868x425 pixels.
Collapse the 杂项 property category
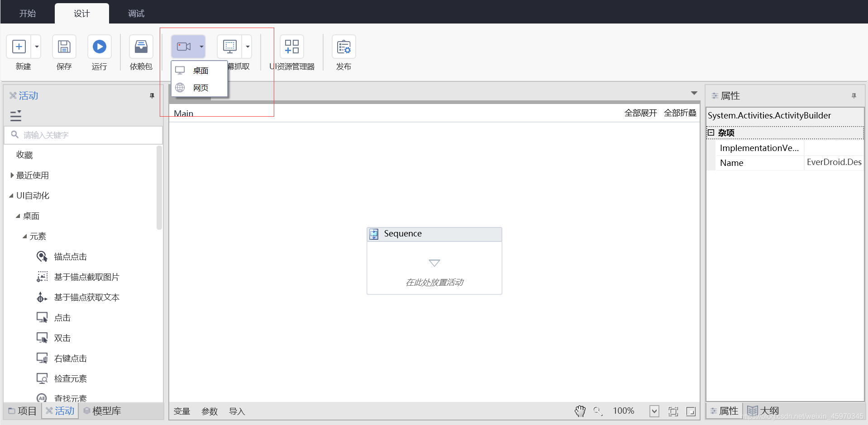[x=711, y=132]
